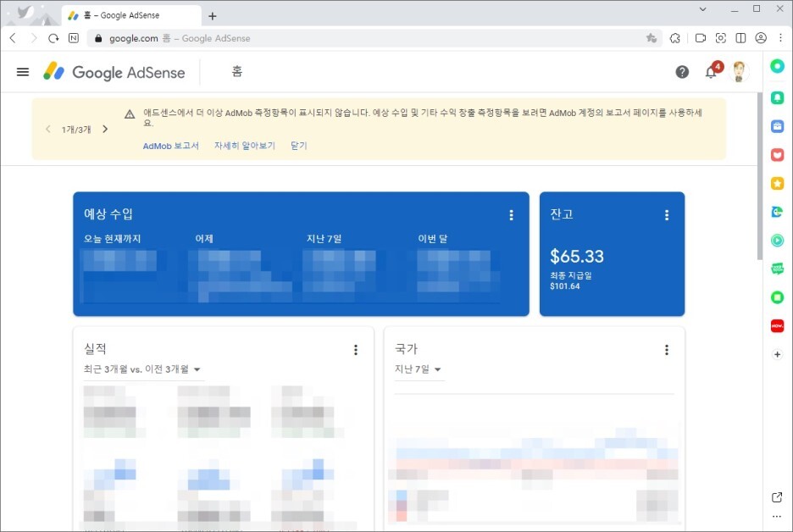This screenshot has width=793, height=532.
Task: Open the help question mark icon
Action: click(x=682, y=72)
